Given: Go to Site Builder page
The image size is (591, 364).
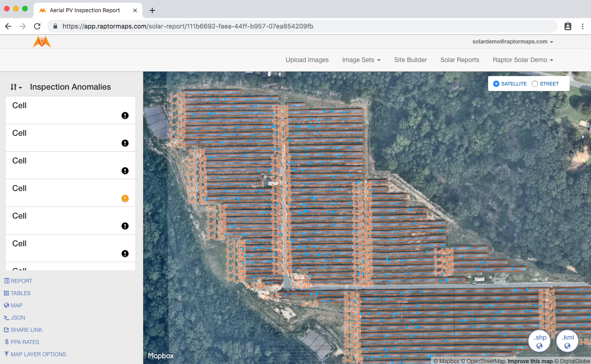Looking at the screenshot, I should [x=410, y=60].
